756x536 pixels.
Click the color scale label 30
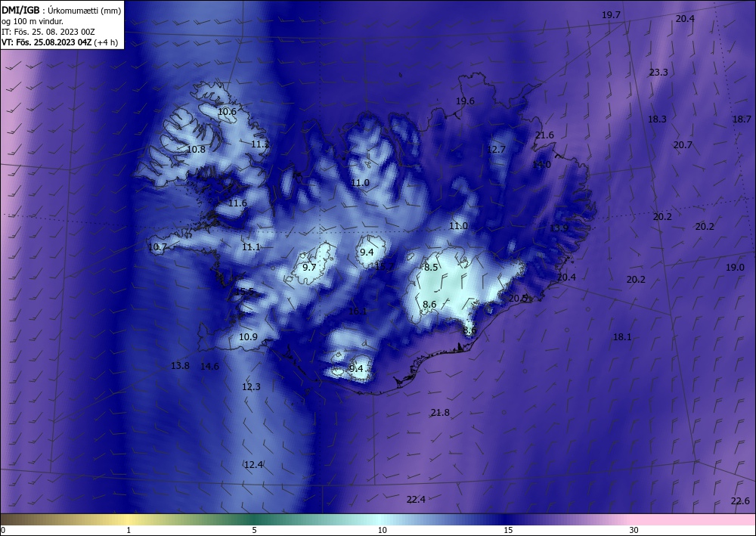point(634,530)
